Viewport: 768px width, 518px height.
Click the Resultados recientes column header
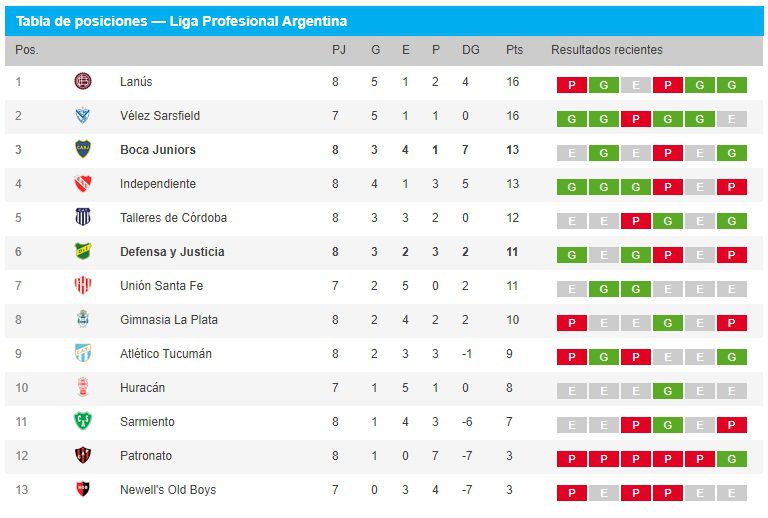click(x=606, y=50)
